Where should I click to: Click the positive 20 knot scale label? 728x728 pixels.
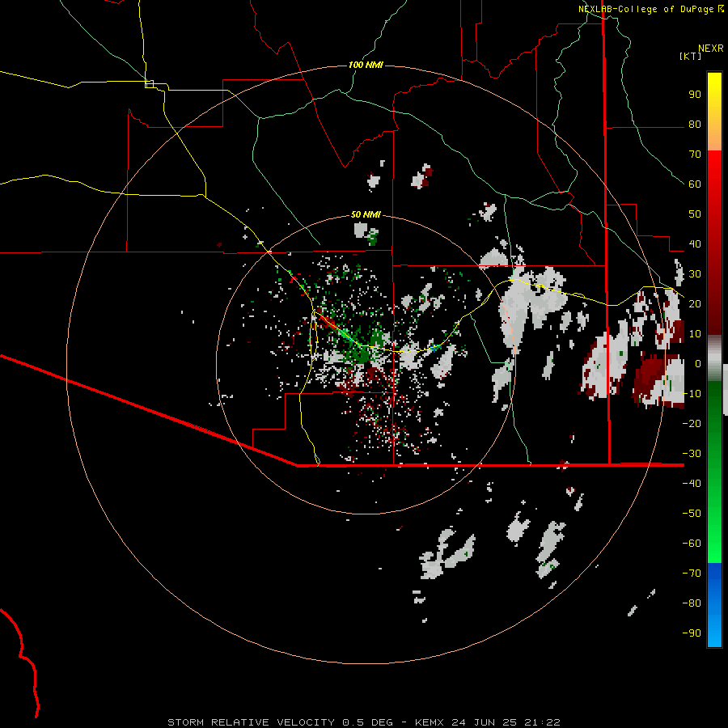695,303
